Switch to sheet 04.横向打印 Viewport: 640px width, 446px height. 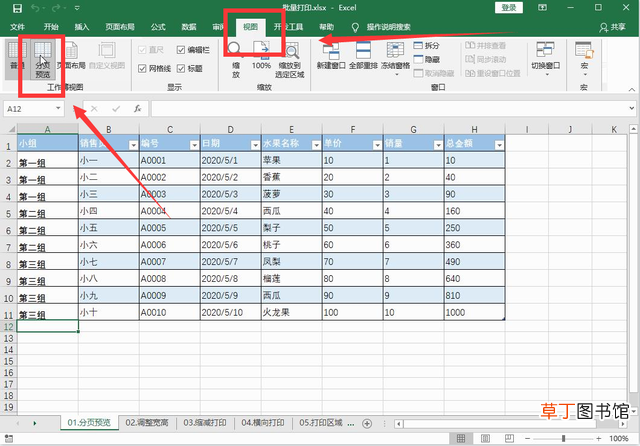pos(263,423)
